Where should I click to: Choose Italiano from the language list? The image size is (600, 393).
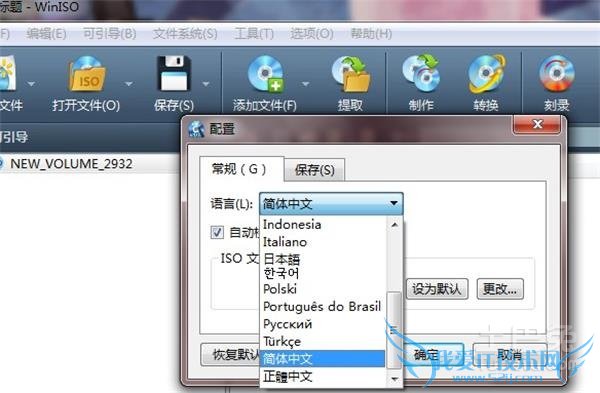(323, 242)
